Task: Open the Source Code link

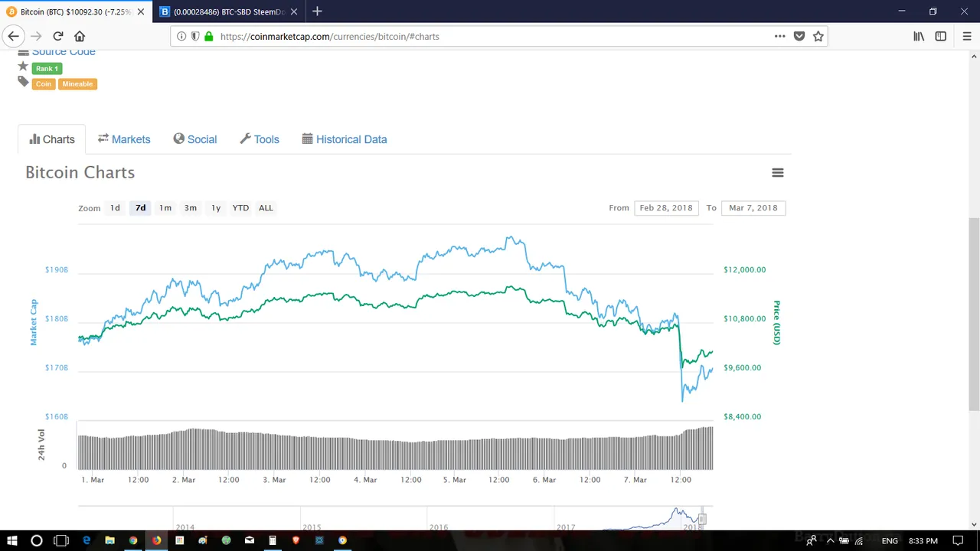Action: tap(64, 52)
